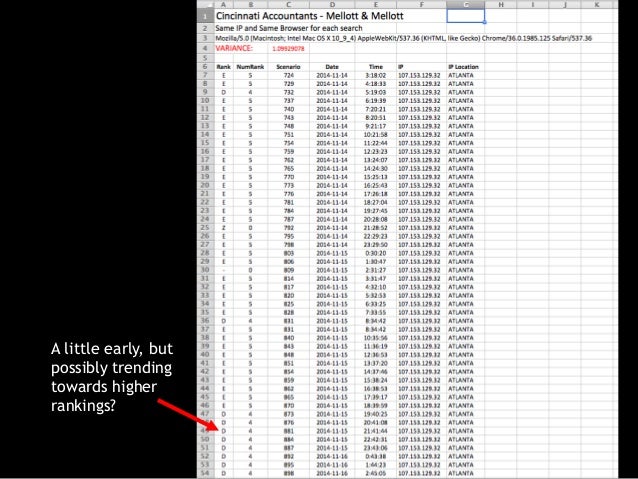Select column header B
This screenshot has width=638, height=479.
click(x=250, y=4)
